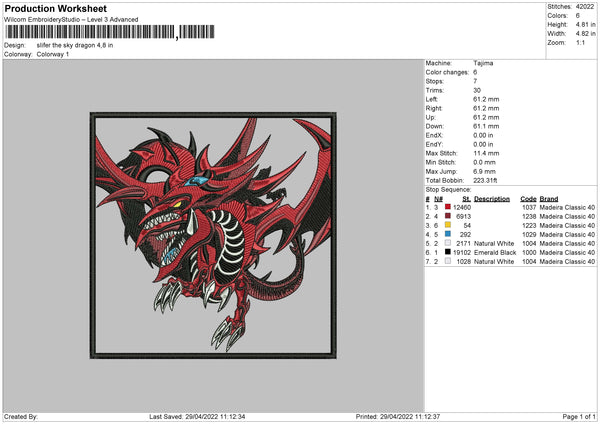This screenshot has height=424, width=600.
Task: Click the Down value 61.1 mm
Action: click(x=486, y=126)
